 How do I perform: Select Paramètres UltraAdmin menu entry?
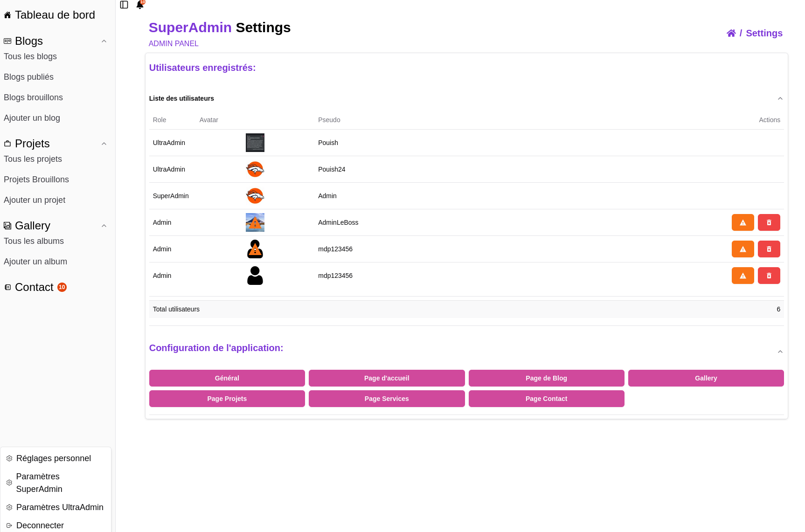[x=60, y=507]
